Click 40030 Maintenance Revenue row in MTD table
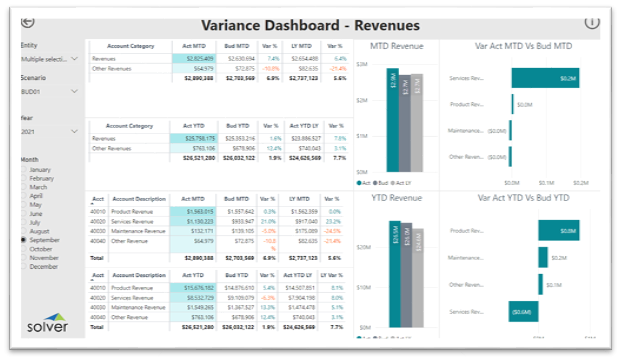The image size is (621, 361). pos(216,231)
